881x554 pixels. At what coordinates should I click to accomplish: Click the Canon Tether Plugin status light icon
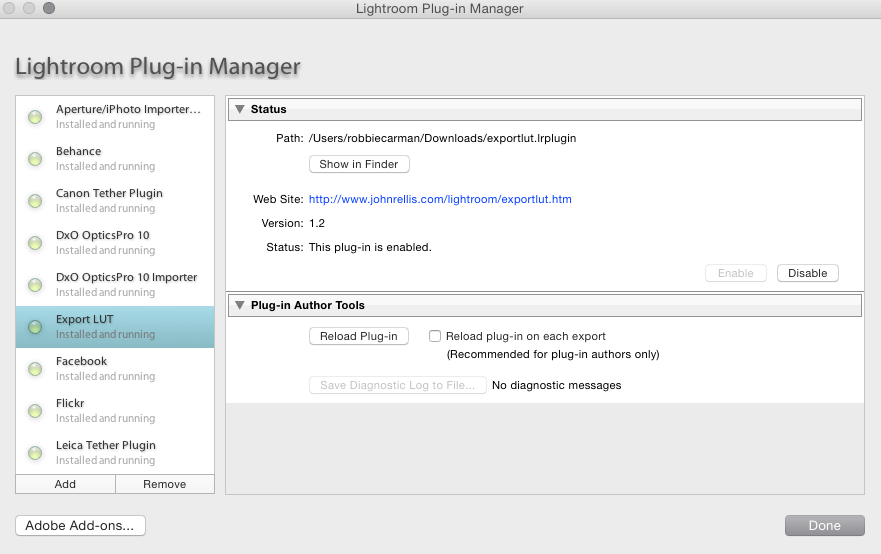(35, 201)
